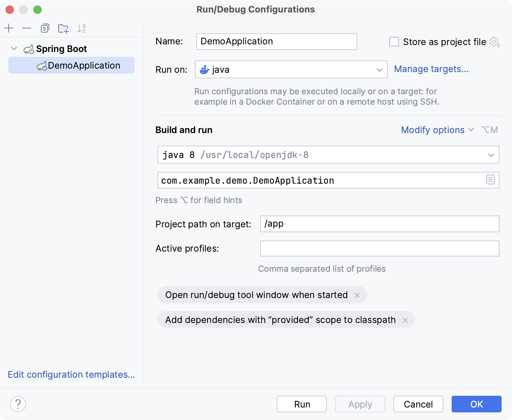
Task: Open the java 8 JDK dropdown
Action: (491, 155)
